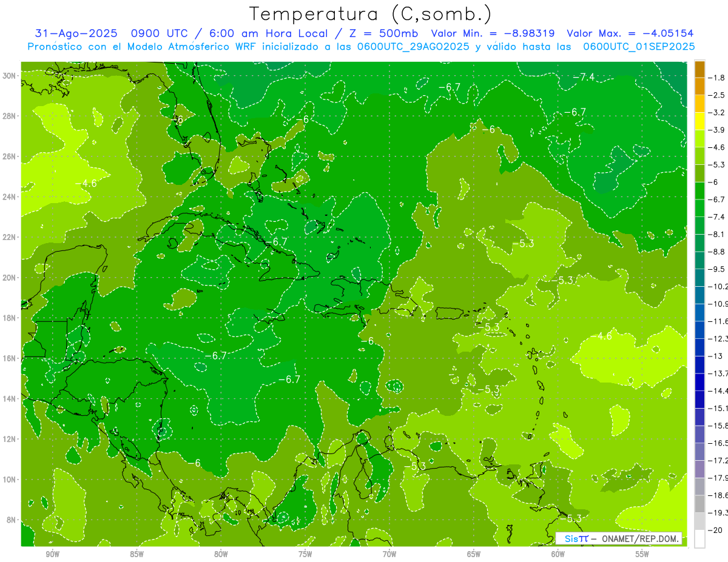This screenshot has height=562, width=728.
Task: Click the title "Temperatura (C,somb.)"
Action: click(370, 15)
